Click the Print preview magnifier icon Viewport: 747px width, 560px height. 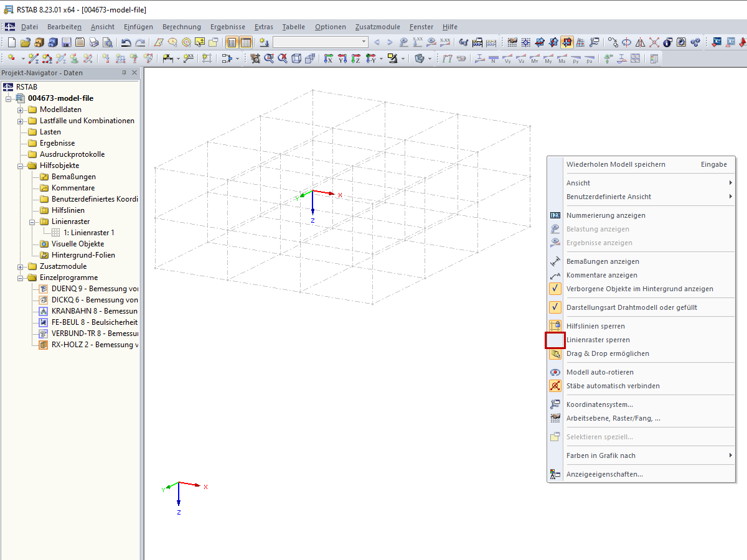(x=108, y=42)
